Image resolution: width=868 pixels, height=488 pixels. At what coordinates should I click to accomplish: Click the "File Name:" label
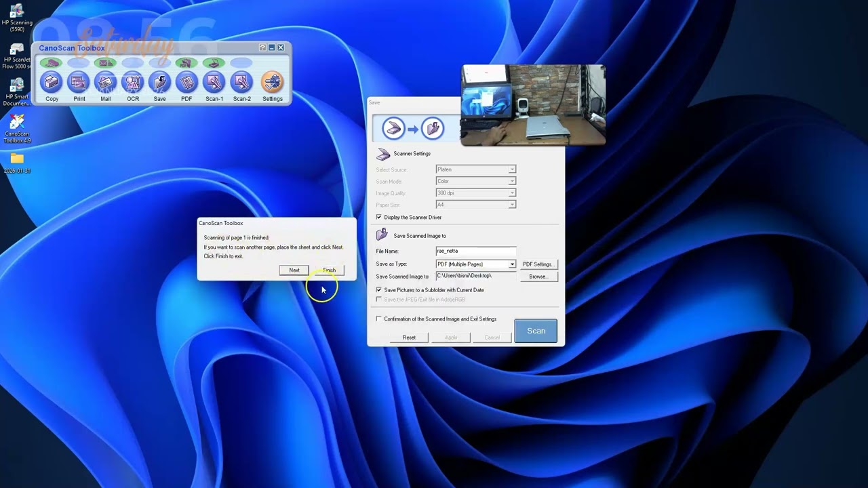click(x=388, y=251)
